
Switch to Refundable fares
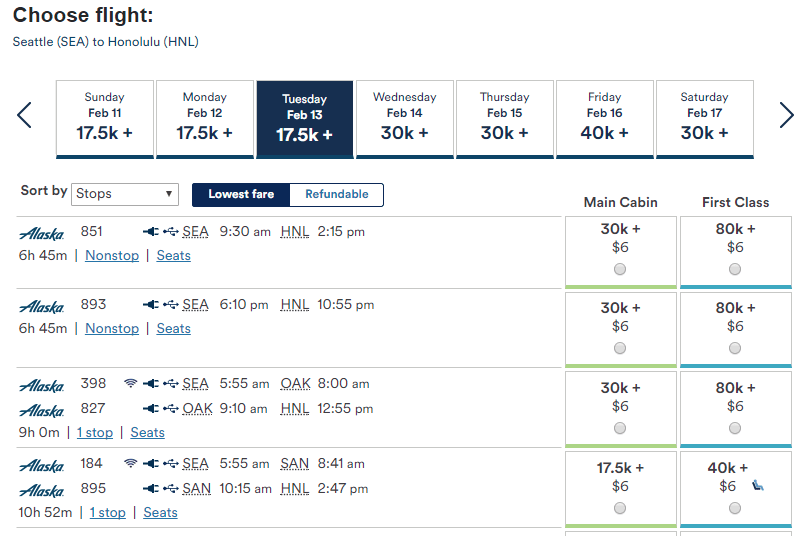pos(336,195)
